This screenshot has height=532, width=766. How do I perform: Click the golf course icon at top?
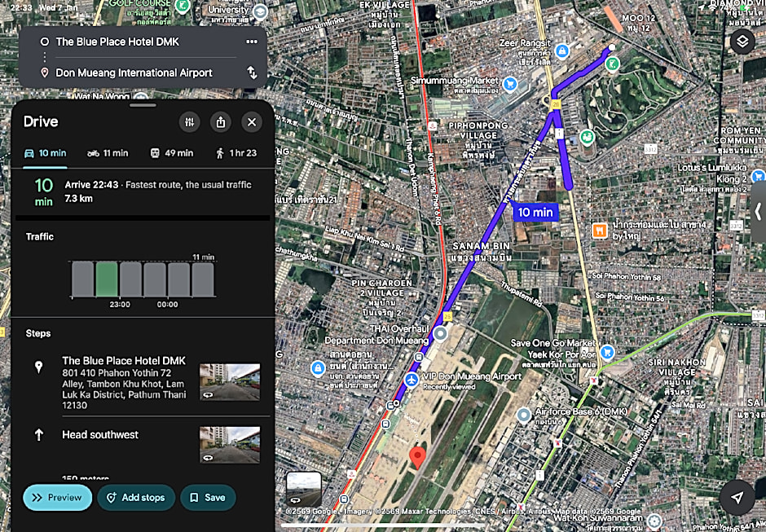pos(183,6)
